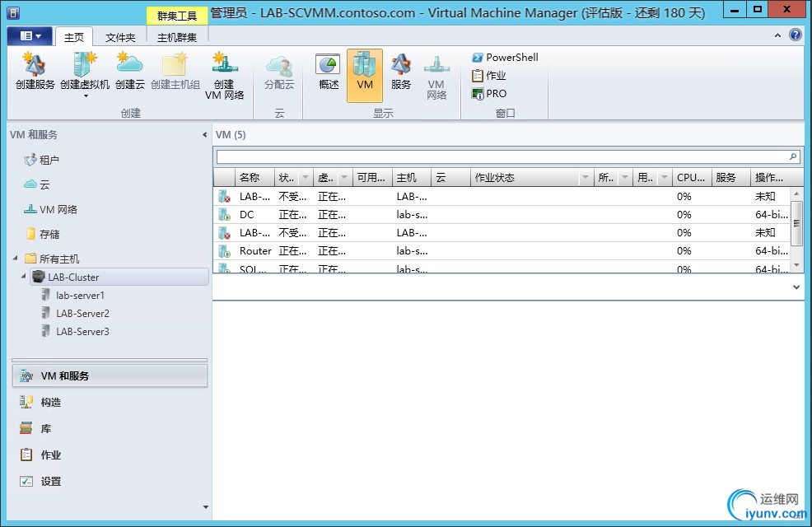
Task: Sort by the CPU column header
Action: click(692, 178)
